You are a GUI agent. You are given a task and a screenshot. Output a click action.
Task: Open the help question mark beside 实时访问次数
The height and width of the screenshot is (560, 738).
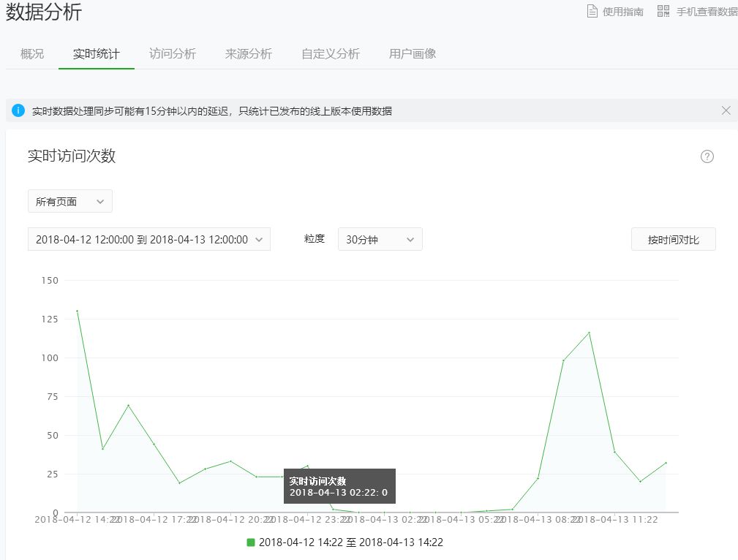point(707,156)
